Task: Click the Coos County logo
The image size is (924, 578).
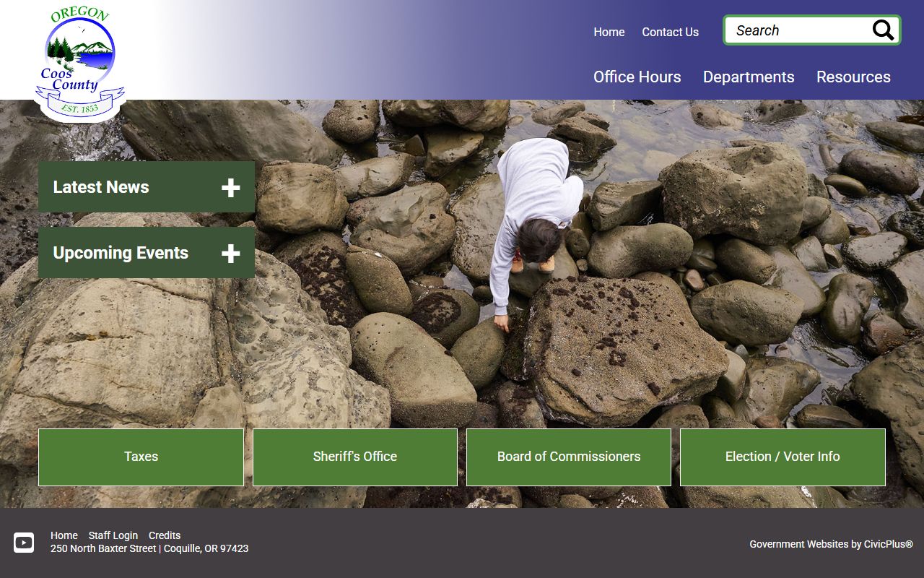Action: point(78,64)
